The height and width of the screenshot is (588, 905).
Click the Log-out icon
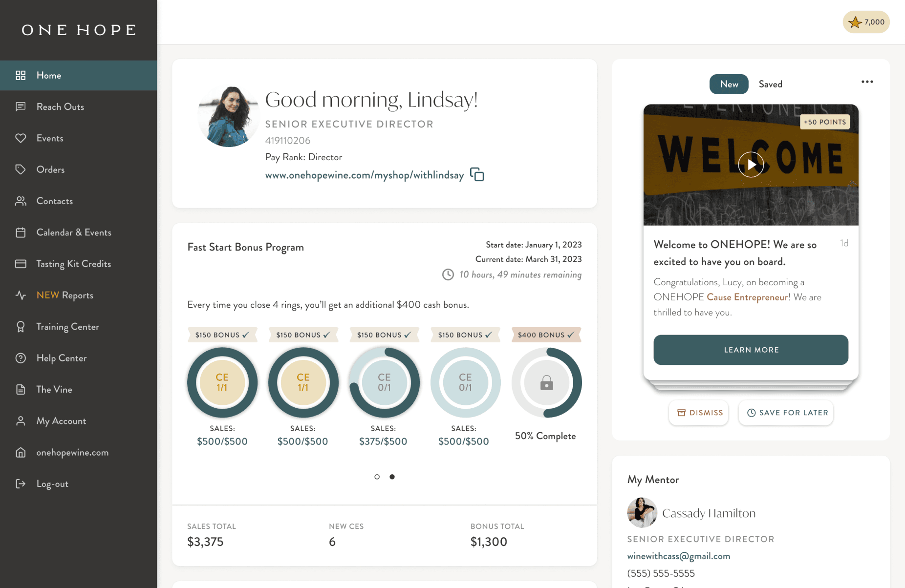(21, 483)
